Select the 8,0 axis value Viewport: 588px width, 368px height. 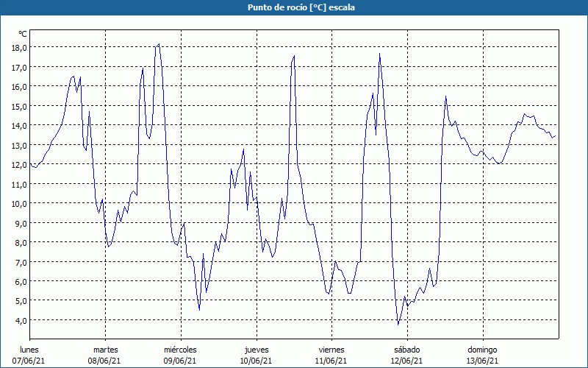point(21,243)
